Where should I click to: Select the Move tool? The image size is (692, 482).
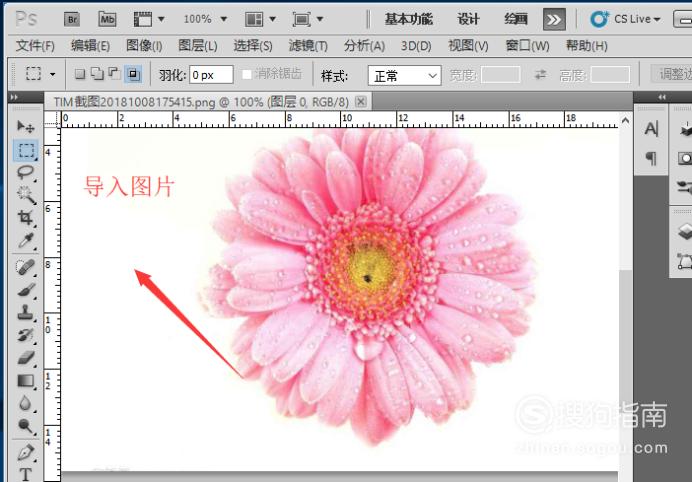click(26, 127)
